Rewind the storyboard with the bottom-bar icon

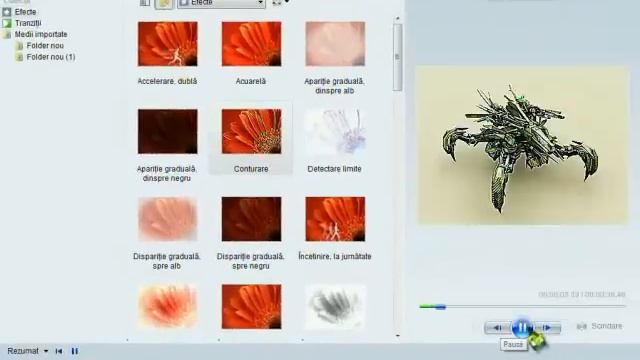(x=59, y=351)
